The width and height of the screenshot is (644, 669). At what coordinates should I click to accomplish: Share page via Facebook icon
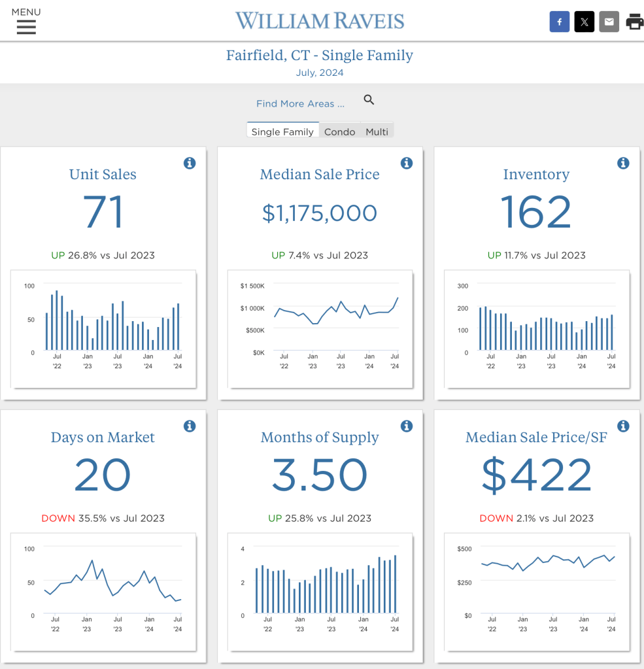[x=559, y=22]
